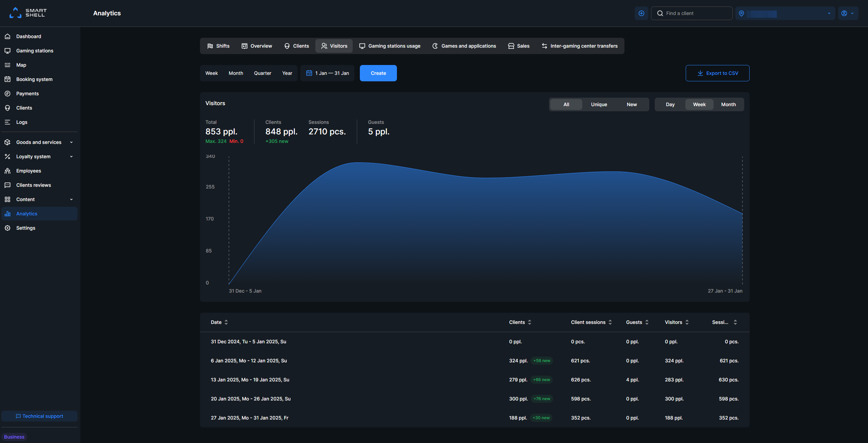Select the Unique visitors filter
868x443 pixels.
[599, 104]
